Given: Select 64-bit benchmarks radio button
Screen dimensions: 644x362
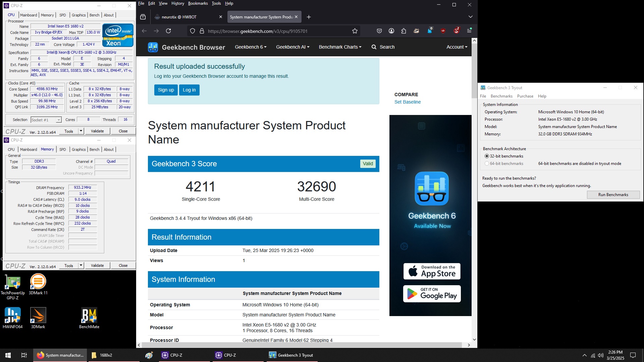Looking at the screenshot, I should (x=487, y=164).
